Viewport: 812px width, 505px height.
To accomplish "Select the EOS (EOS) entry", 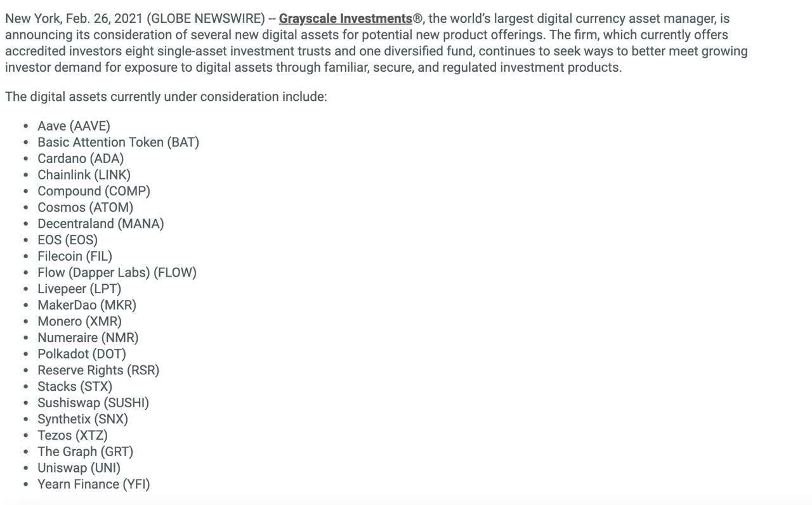I will click(67, 240).
